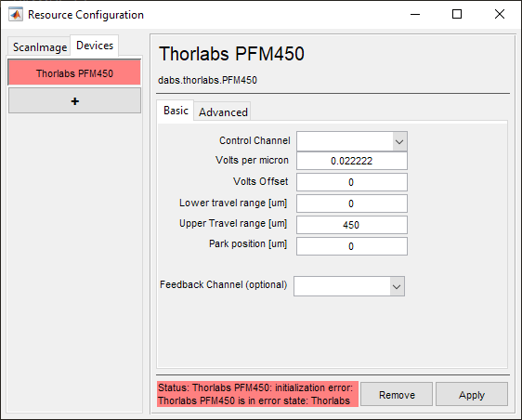Click the MATLAB icon in the title bar
522x420 pixels.
16,15
